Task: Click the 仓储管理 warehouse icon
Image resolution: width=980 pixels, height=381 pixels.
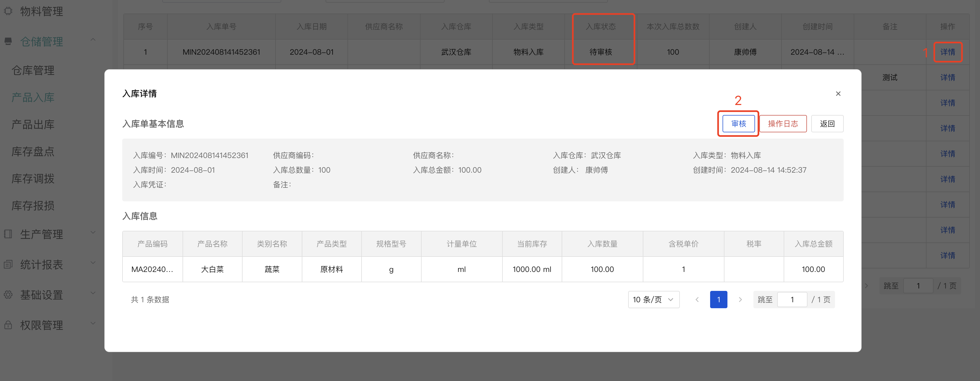Action: tap(8, 41)
